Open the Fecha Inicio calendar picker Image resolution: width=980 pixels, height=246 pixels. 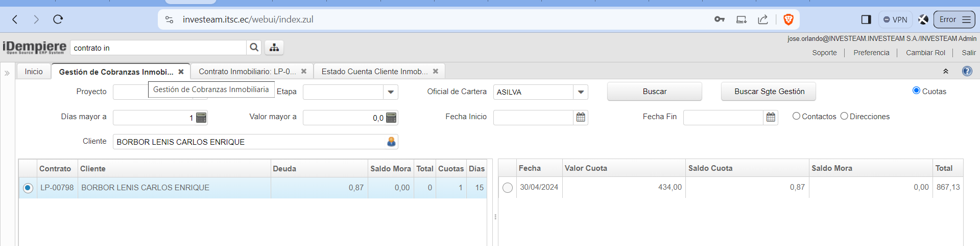pos(581,117)
